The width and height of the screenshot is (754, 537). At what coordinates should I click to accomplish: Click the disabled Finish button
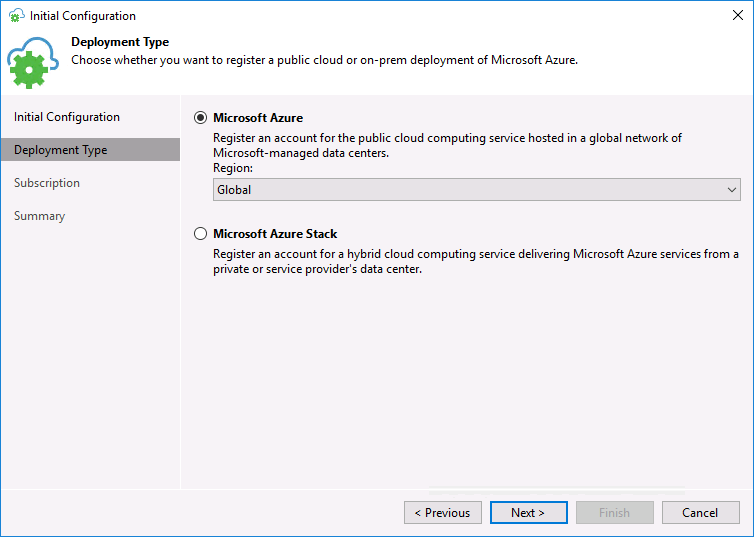point(615,512)
